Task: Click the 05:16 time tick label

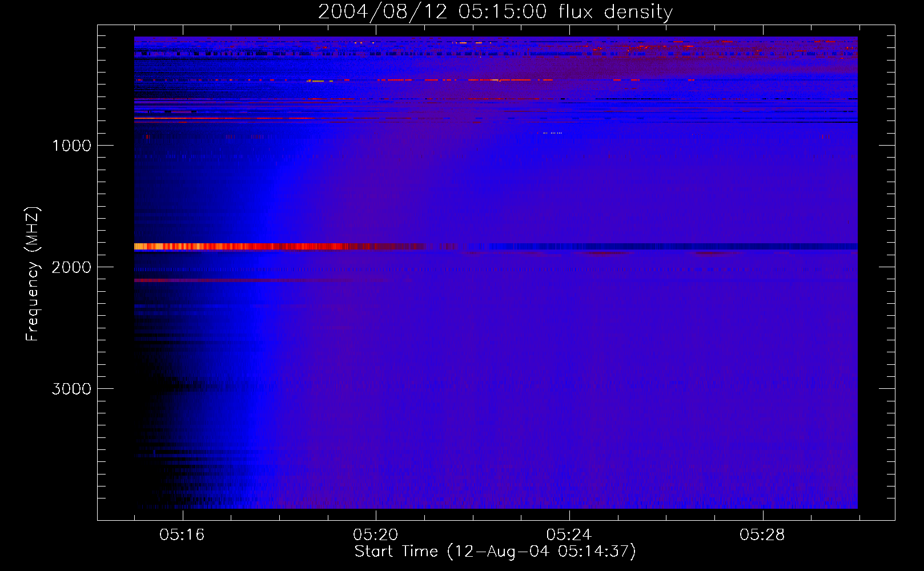Action: coord(182,535)
